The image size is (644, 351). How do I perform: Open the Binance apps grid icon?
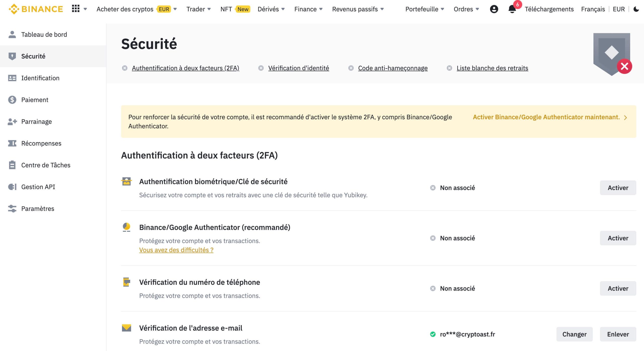[x=75, y=9]
